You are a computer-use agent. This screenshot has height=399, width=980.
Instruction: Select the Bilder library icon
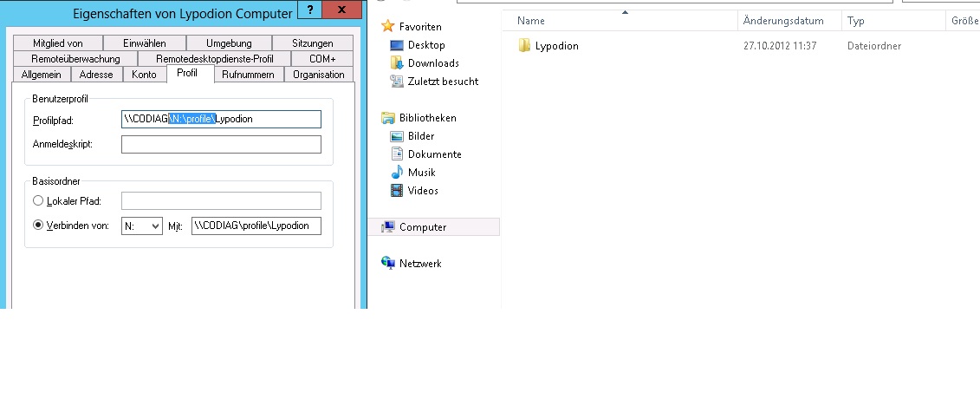click(397, 135)
